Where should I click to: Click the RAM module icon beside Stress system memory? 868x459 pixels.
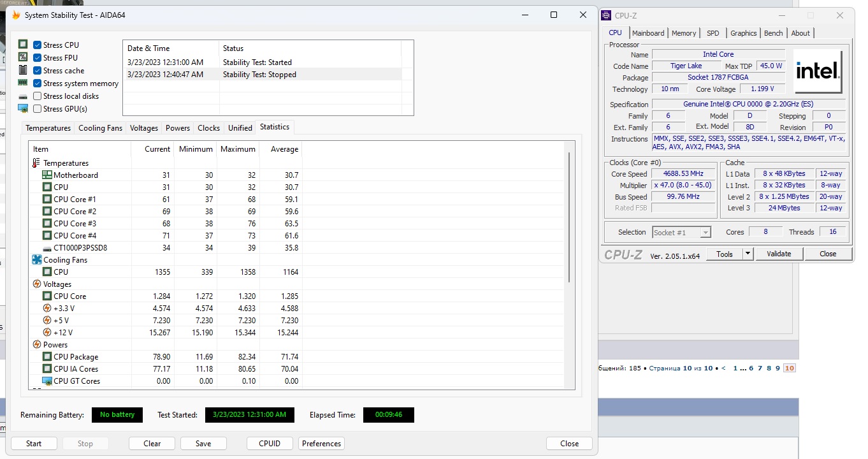[23, 83]
